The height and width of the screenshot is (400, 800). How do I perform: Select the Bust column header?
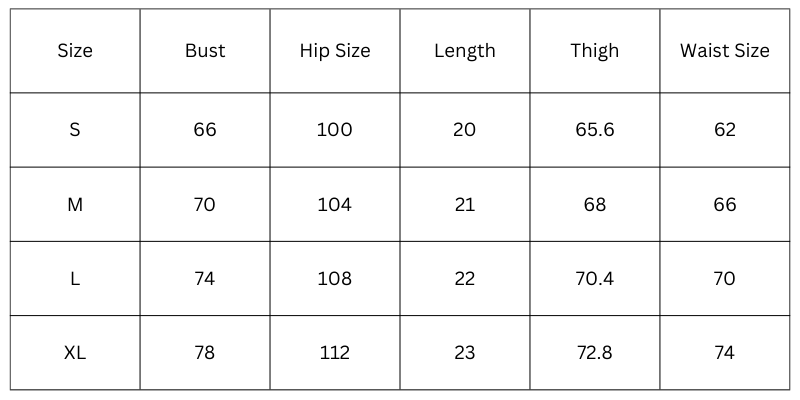[205, 51]
